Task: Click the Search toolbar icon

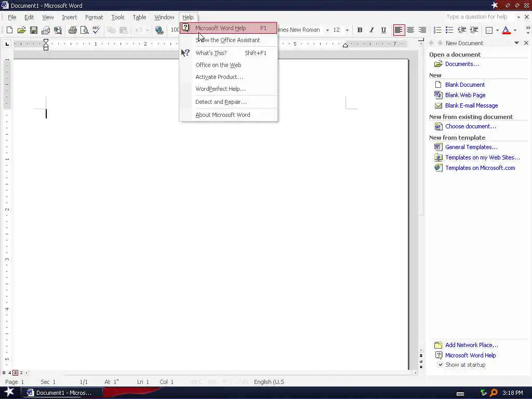Action: point(58,30)
